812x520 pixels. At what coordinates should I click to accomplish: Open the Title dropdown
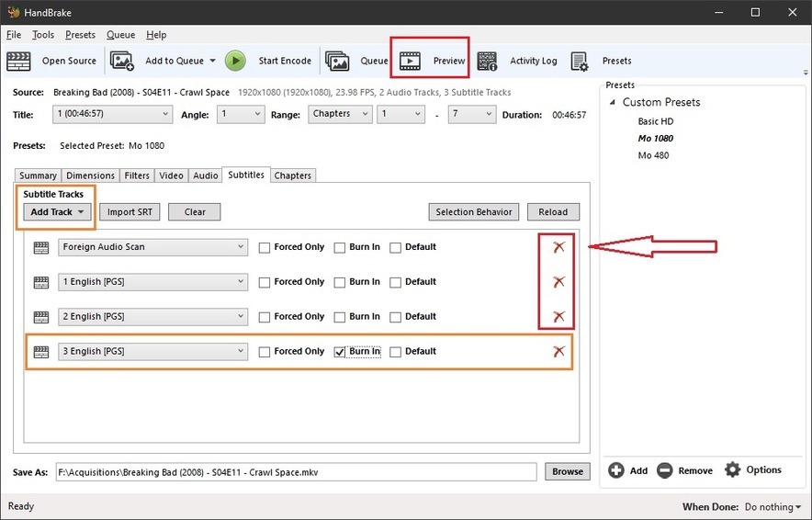coord(112,114)
